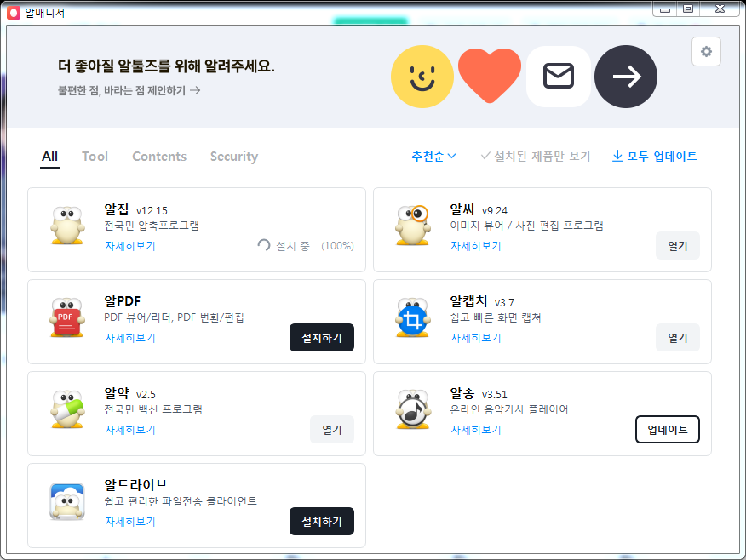Screen dimensions: 746x560
Task: Open the Contents category
Action: [x=159, y=157]
